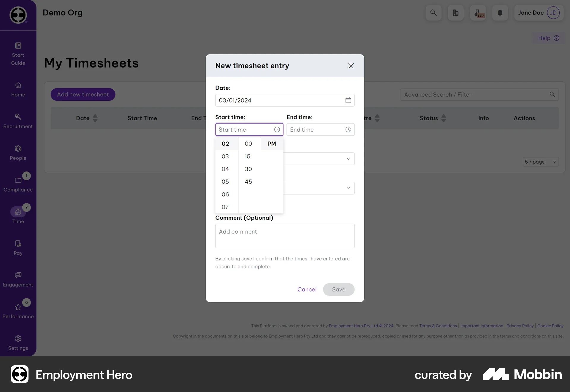Choose 05 as the hour in the picker

tap(225, 181)
